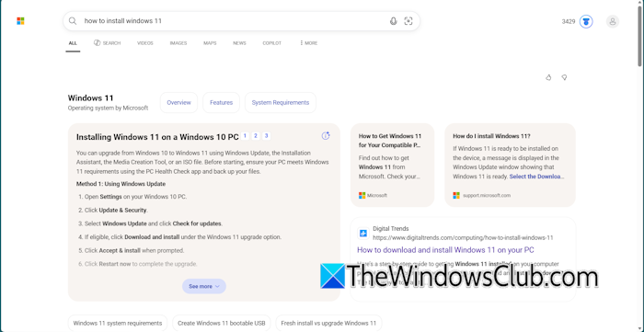The height and width of the screenshot is (332, 644).
Task: Start voice search with microphone icon
Action: point(393,21)
